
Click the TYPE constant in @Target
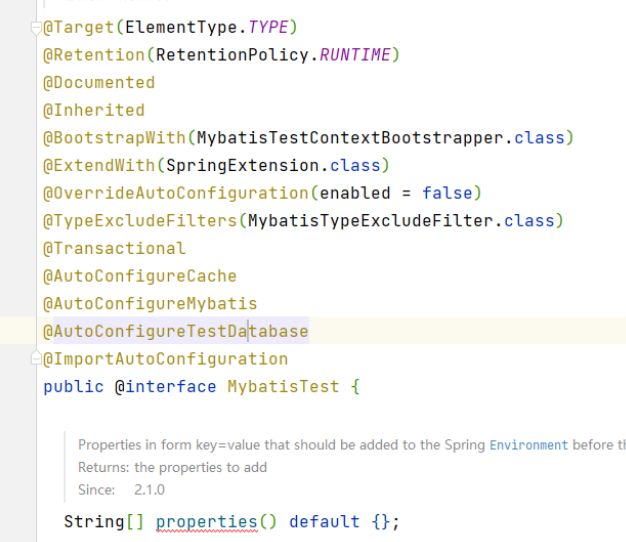(x=268, y=27)
